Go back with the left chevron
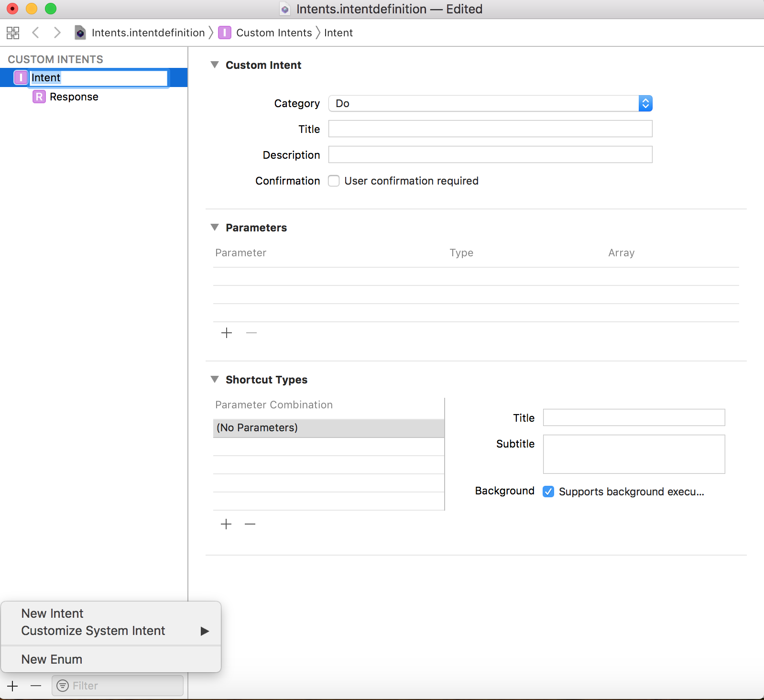 (x=35, y=33)
